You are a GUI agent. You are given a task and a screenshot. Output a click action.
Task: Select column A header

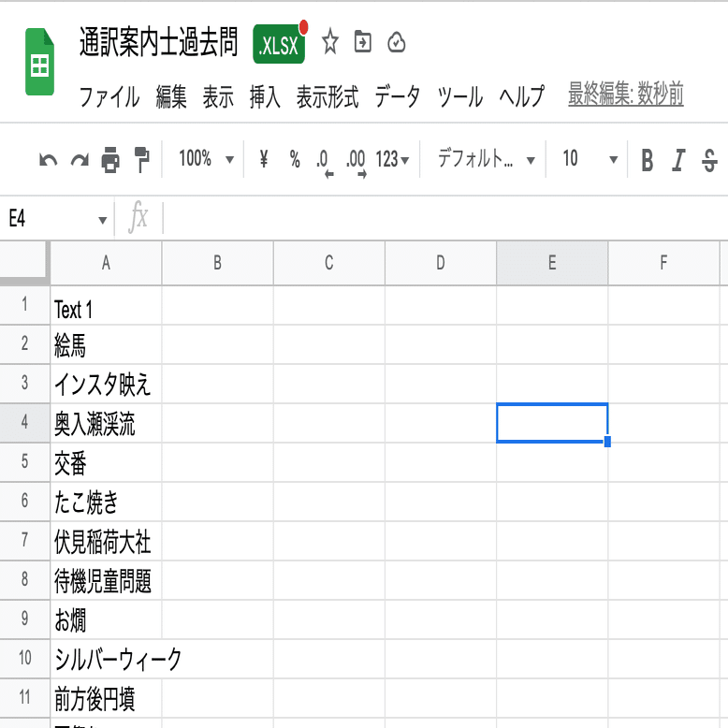coord(106,263)
